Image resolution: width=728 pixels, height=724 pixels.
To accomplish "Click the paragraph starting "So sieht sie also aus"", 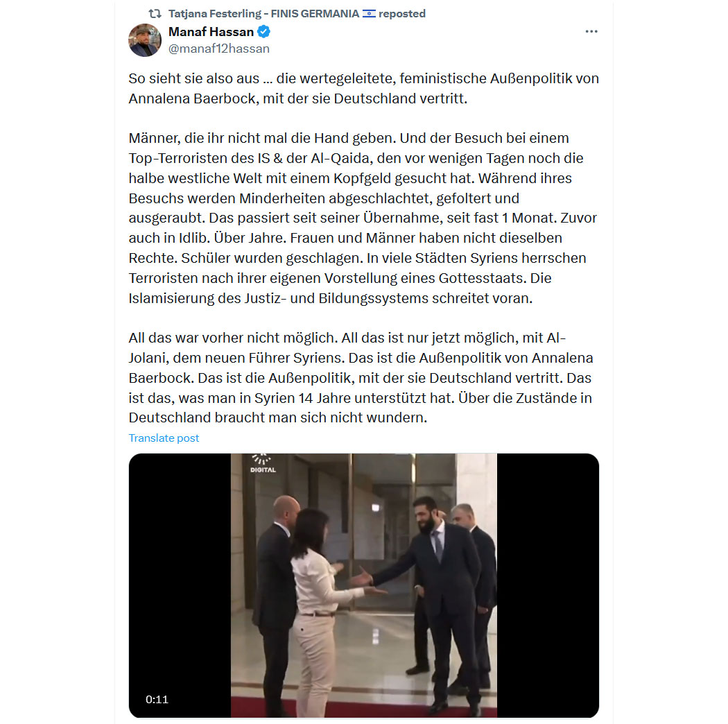I will 363,88.
